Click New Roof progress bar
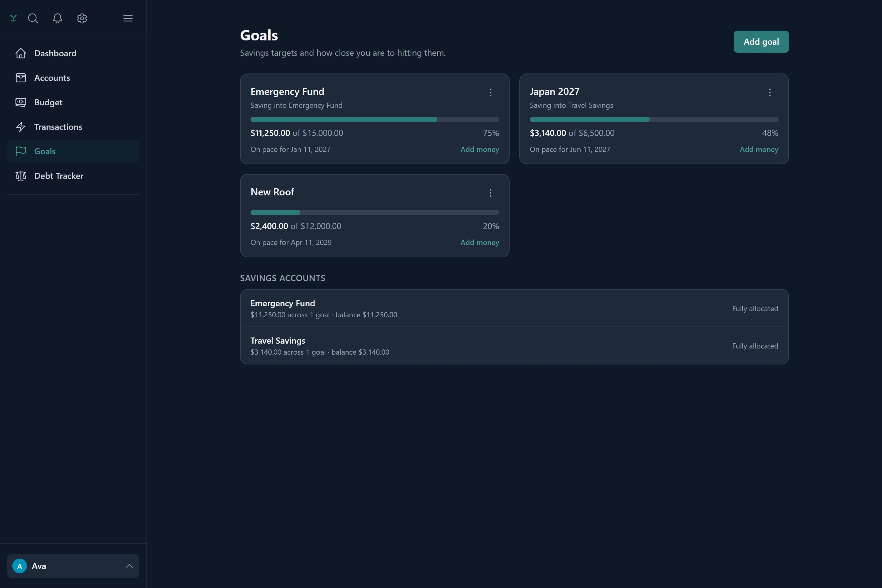Image resolution: width=882 pixels, height=588 pixels. click(x=375, y=213)
